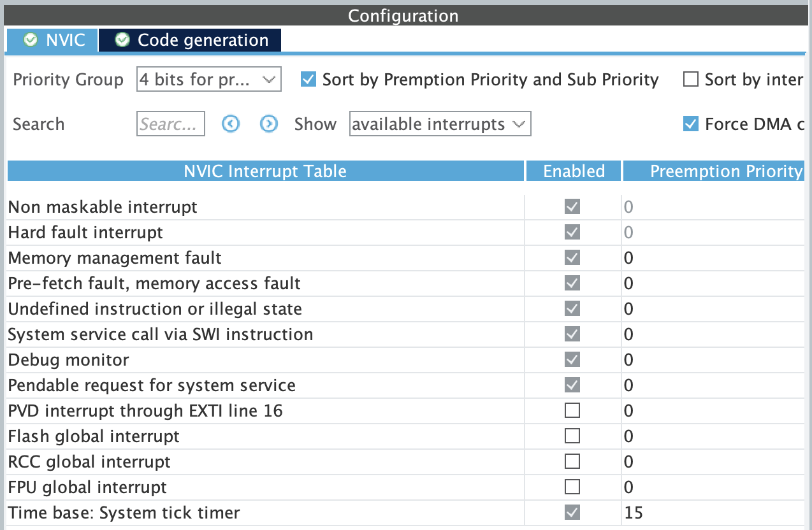This screenshot has height=530, width=812.
Task: Click the previous search result arrow icon
Action: coord(231,124)
